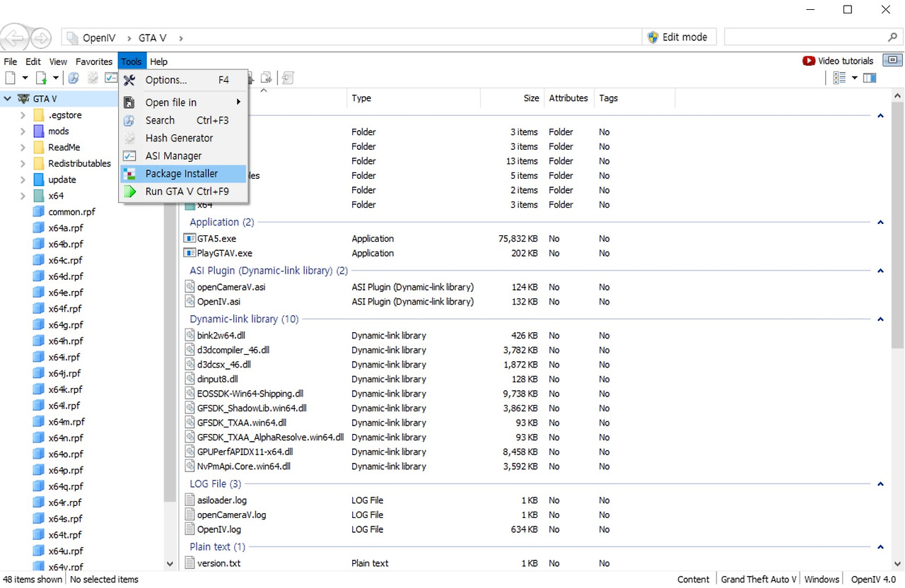
Task: Click the wrench icon beside Options
Action: (x=129, y=81)
